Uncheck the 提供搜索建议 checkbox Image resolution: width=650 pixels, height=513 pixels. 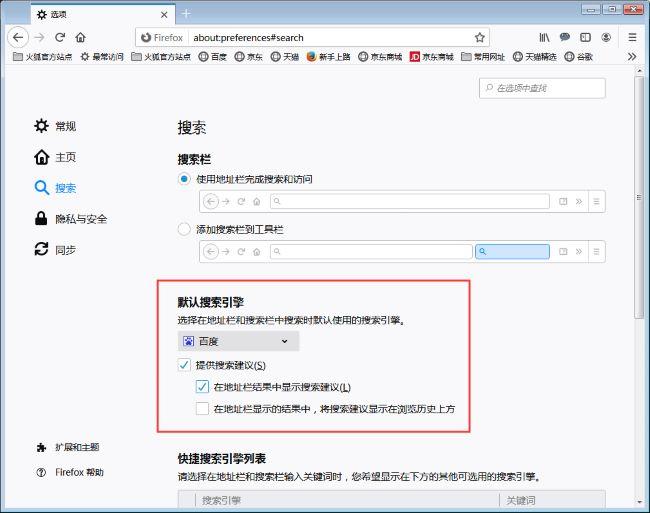[184, 365]
